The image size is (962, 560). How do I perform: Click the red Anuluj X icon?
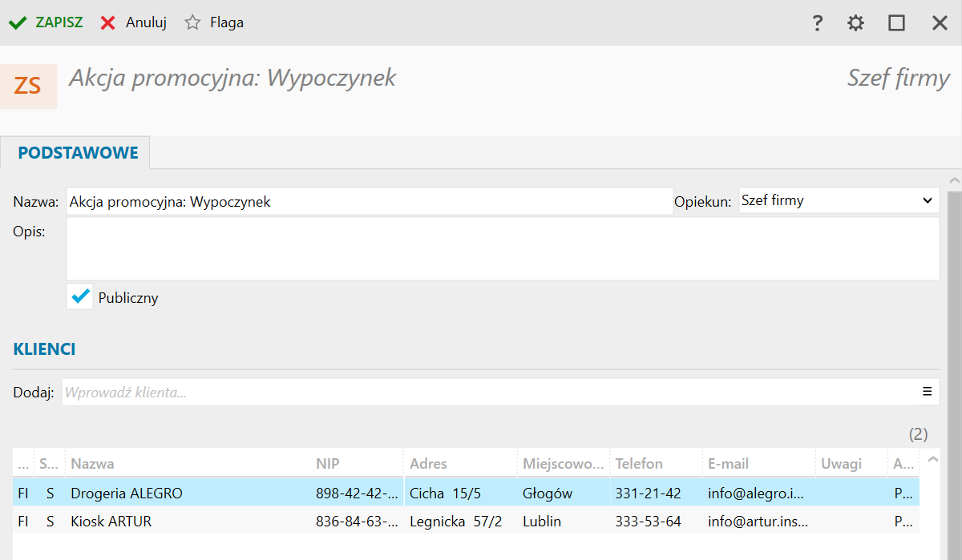[x=107, y=23]
